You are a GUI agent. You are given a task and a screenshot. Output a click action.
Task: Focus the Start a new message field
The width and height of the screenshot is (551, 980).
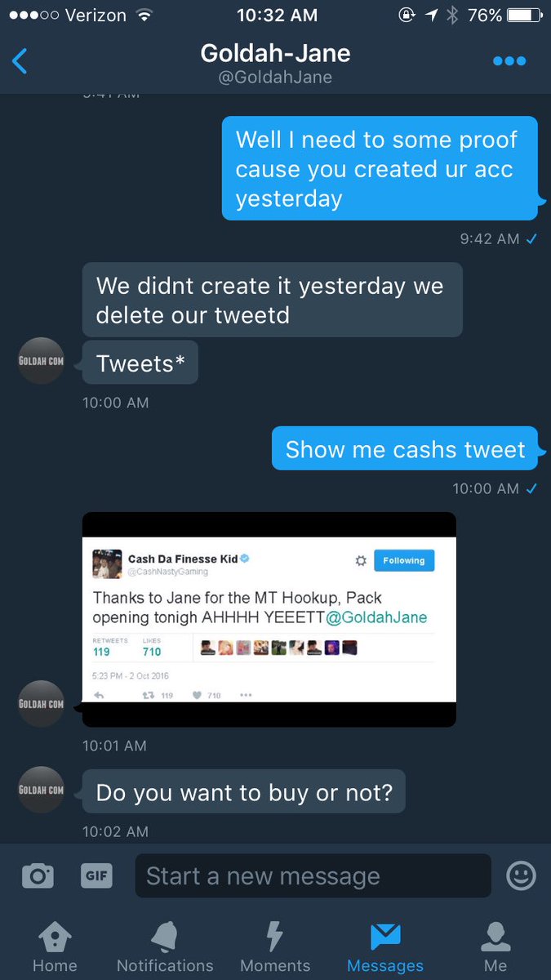point(313,876)
